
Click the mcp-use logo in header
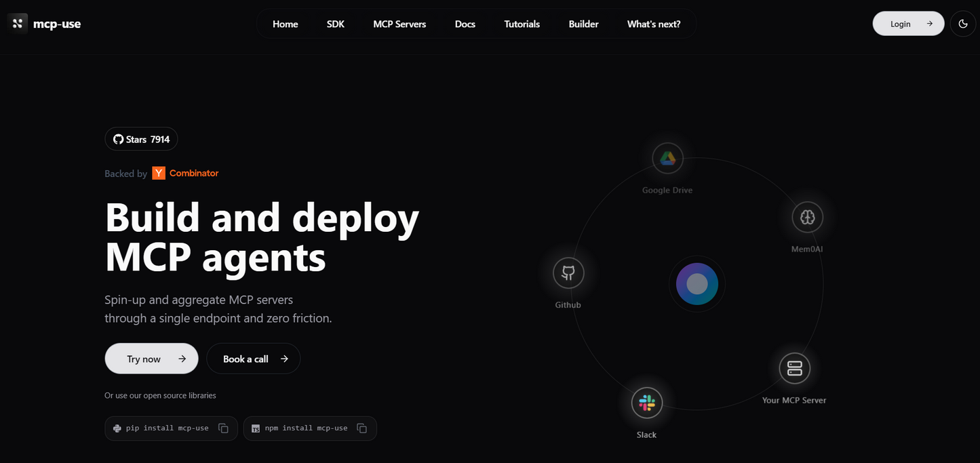[x=44, y=24]
